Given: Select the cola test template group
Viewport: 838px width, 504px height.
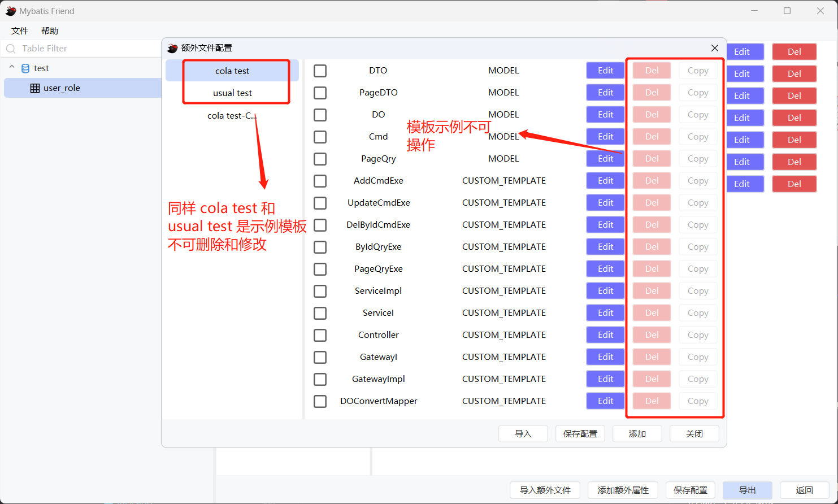Looking at the screenshot, I should 232,71.
